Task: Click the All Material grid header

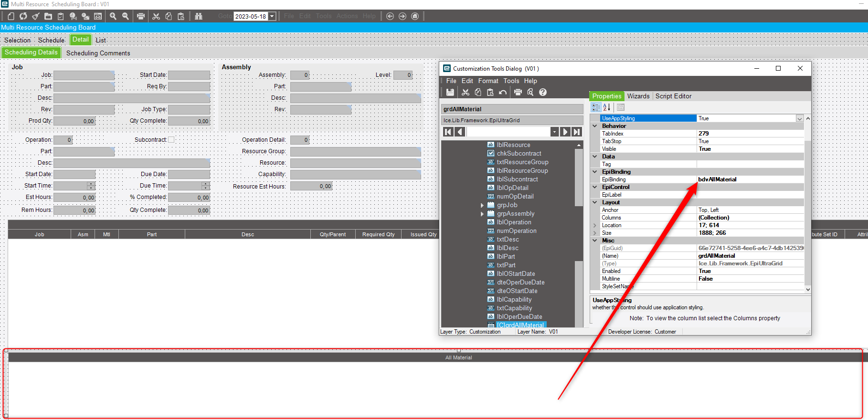Action: (x=458, y=357)
